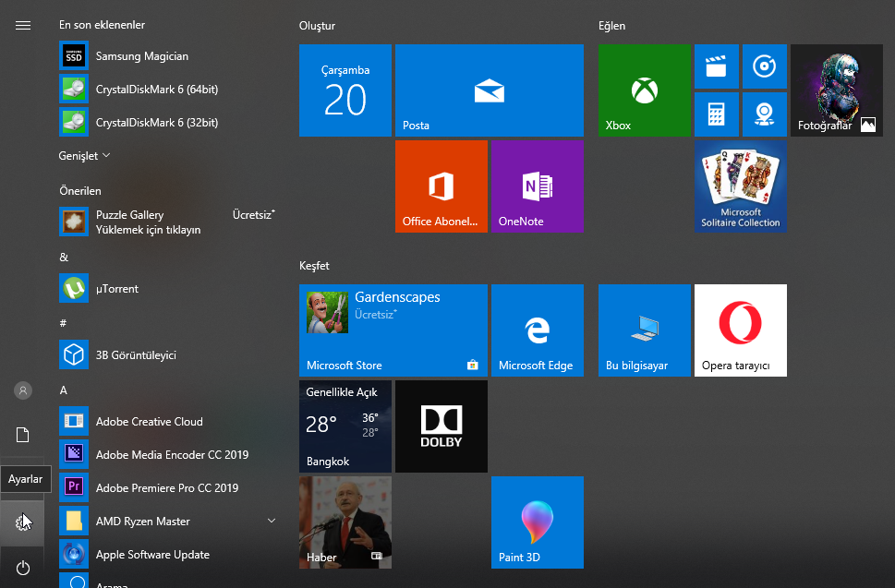Click the letter A section header
This screenshot has height=588, width=895.
point(64,390)
